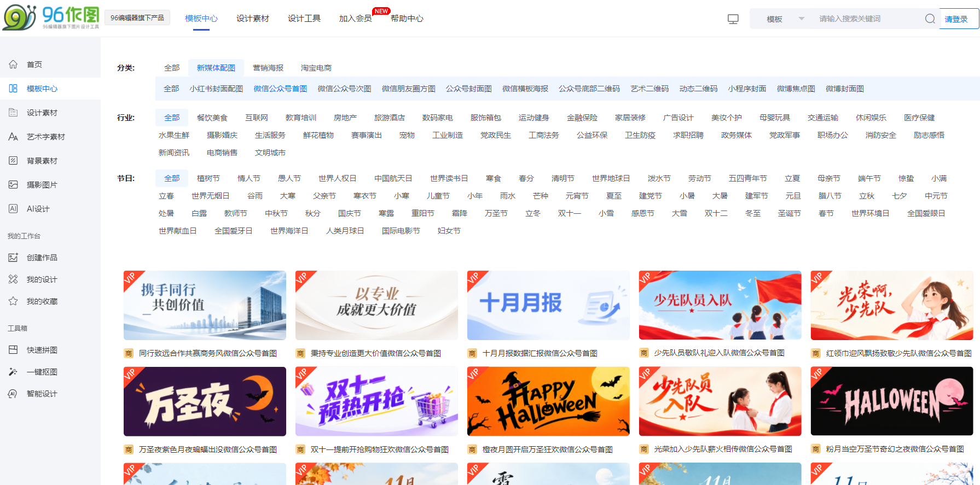Screen dimensions: 980x485
Task: Click the 艺术字素材 sidebar icon
Action: tap(13, 136)
